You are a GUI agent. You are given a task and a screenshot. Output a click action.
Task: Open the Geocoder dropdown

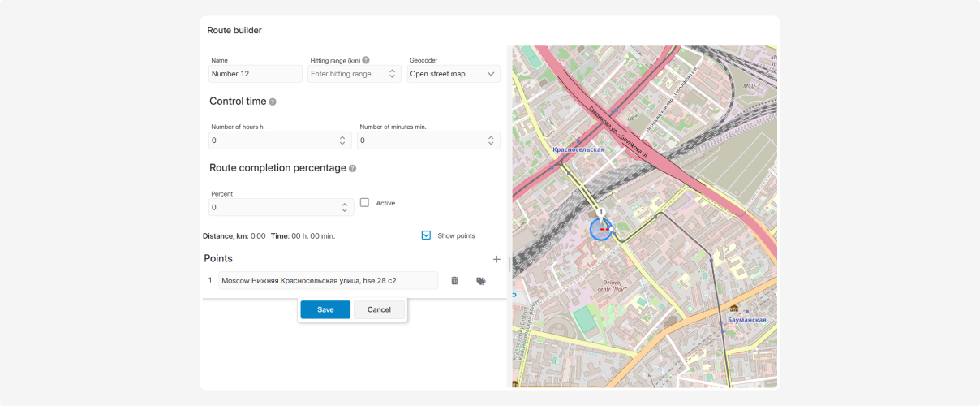coord(453,74)
